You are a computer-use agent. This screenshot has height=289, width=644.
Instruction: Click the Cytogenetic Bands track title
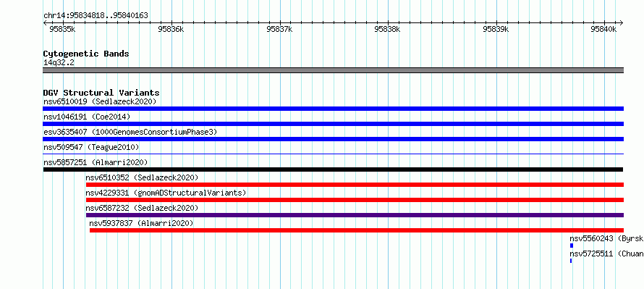tap(86, 54)
